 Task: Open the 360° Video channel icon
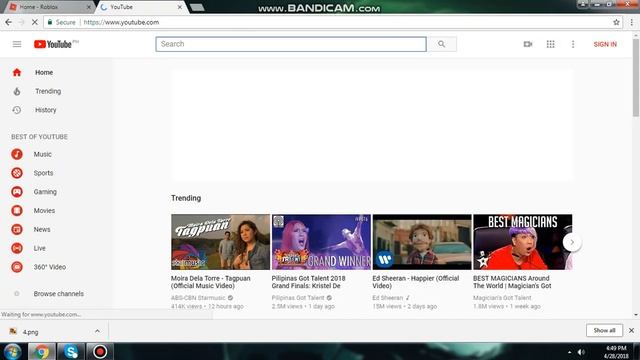17,267
